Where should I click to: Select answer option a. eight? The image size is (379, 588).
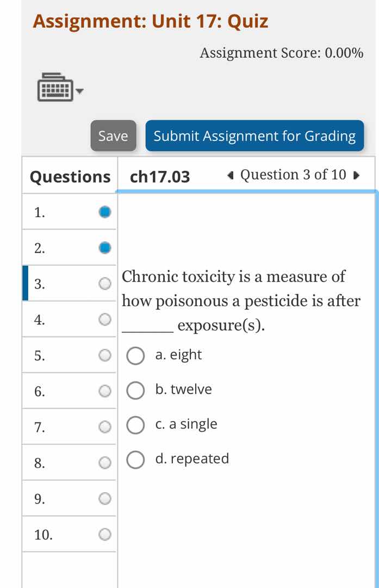(135, 356)
